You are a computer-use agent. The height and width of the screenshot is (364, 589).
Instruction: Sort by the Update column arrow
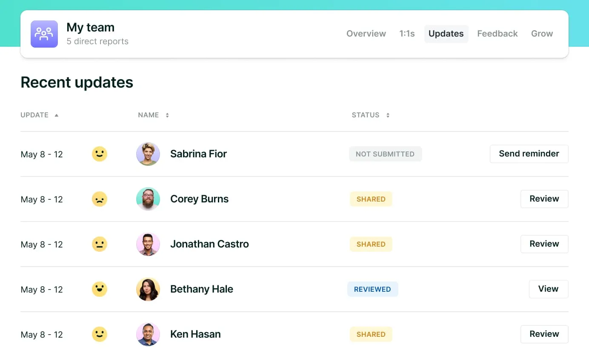click(x=57, y=115)
